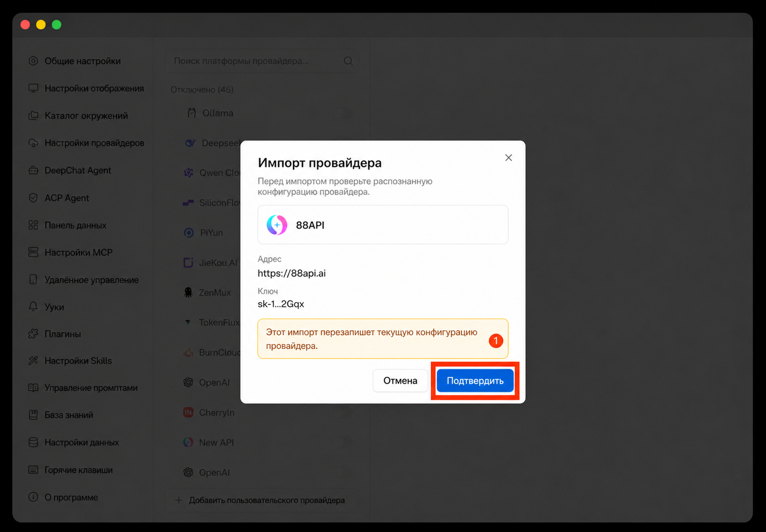Click the Deepseek provider logo
The height and width of the screenshot is (532, 766).
tap(190, 143)
